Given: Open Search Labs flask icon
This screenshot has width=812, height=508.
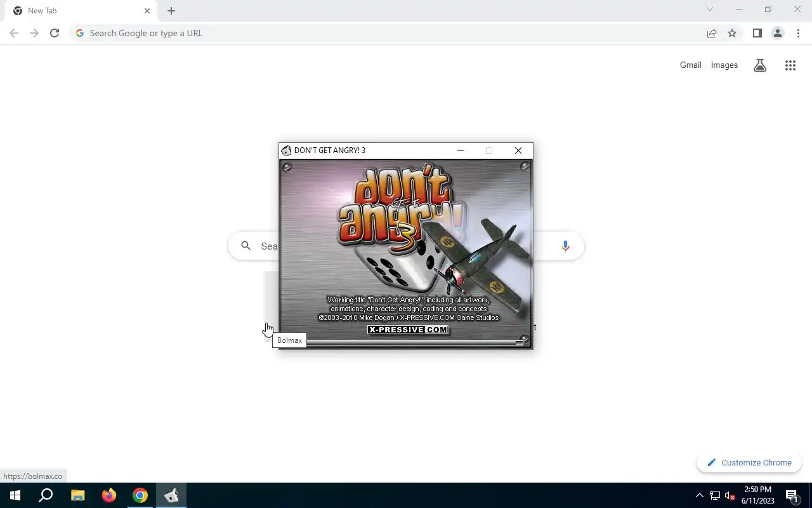Looking at the screenshot, I should 760,65.
